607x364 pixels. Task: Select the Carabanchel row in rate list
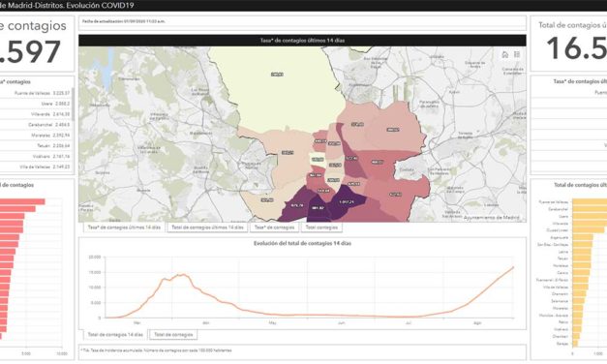36,125
